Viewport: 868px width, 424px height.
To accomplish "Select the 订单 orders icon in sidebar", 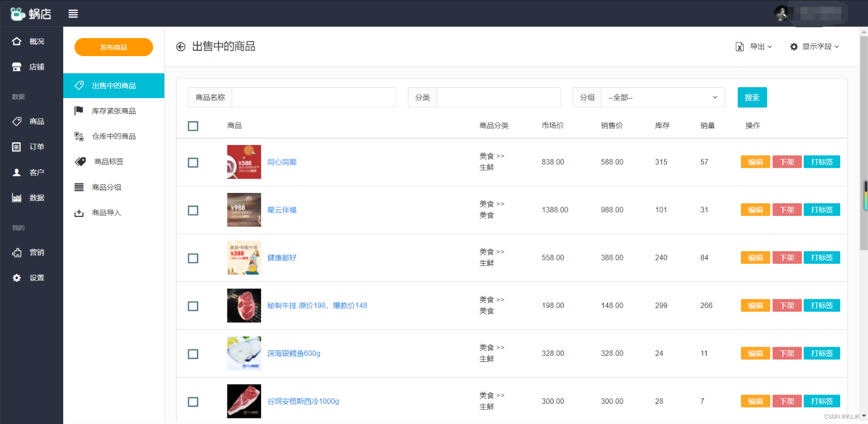I will pyautogui.click(x=17, y=147).
